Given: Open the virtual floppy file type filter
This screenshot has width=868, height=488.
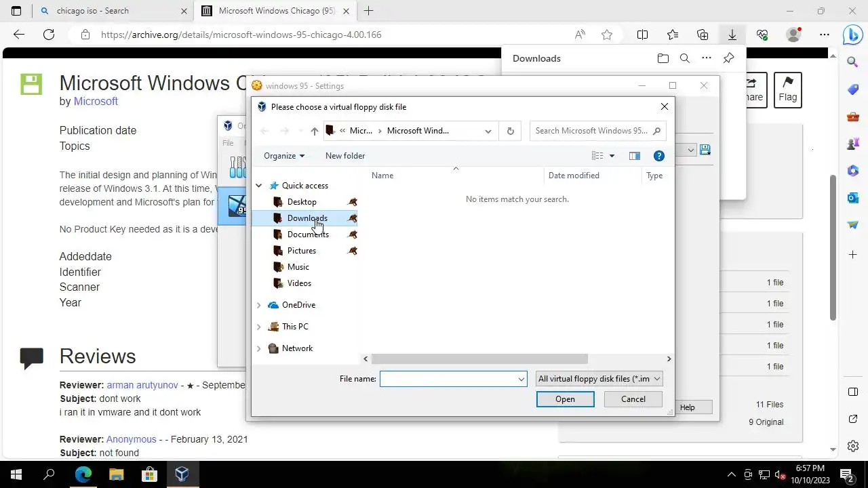Looking at the screenshot, I should tap(599, 379).
